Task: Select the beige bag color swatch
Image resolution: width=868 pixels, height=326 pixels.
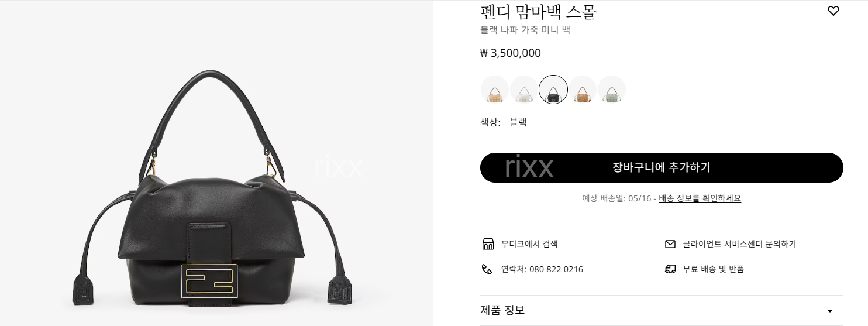Action: (x=495, y=90)
